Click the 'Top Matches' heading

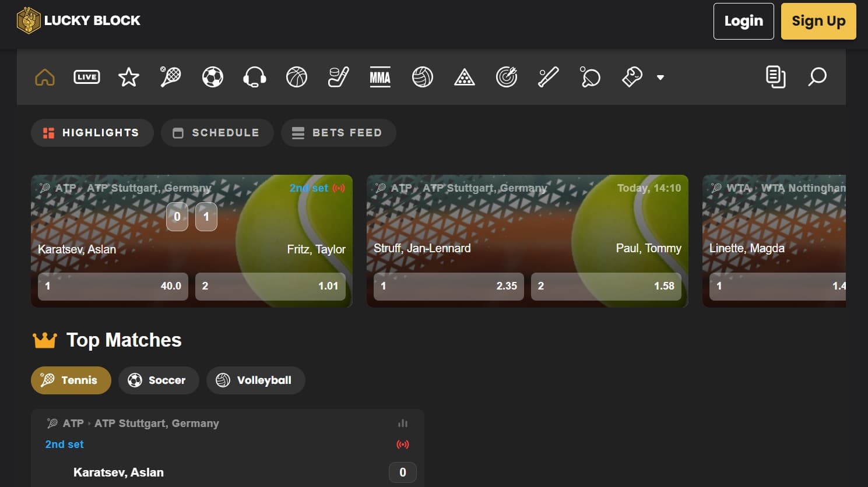(x=124, y=340)
